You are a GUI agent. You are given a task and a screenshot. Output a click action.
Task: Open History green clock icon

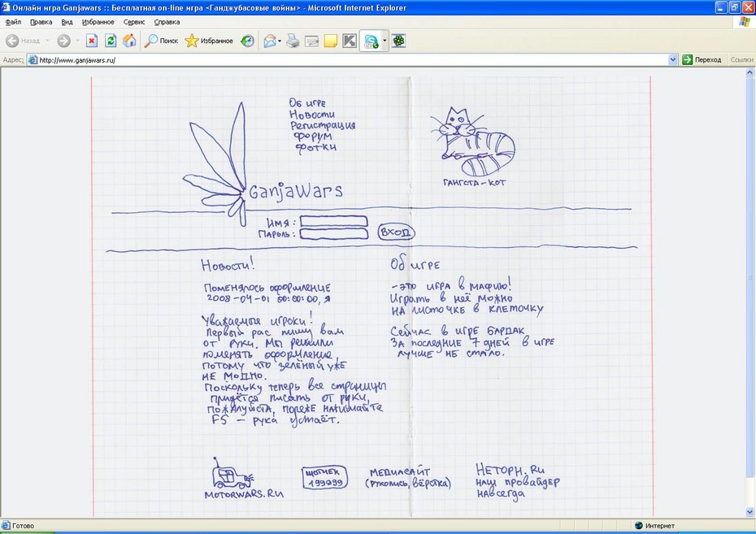point(248,41)
